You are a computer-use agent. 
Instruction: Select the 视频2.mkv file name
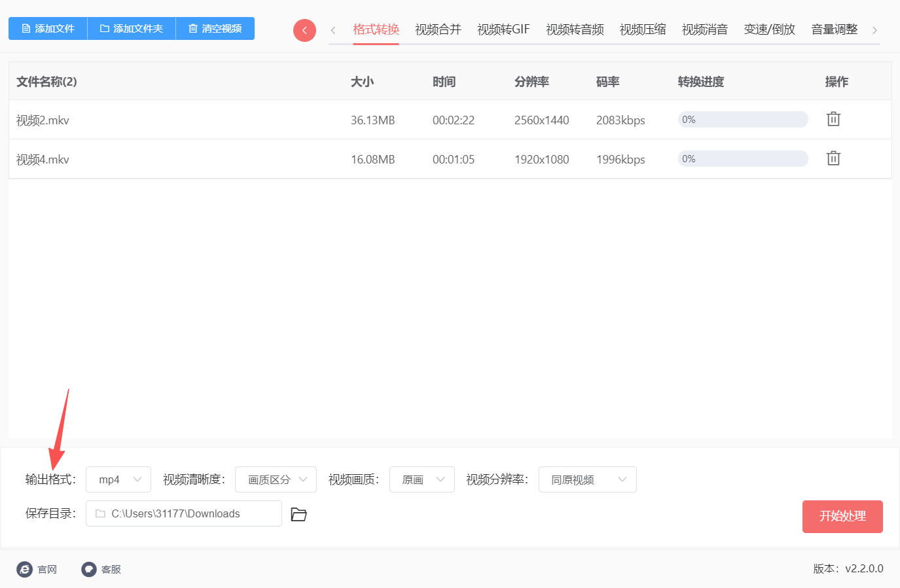(43, 120)
